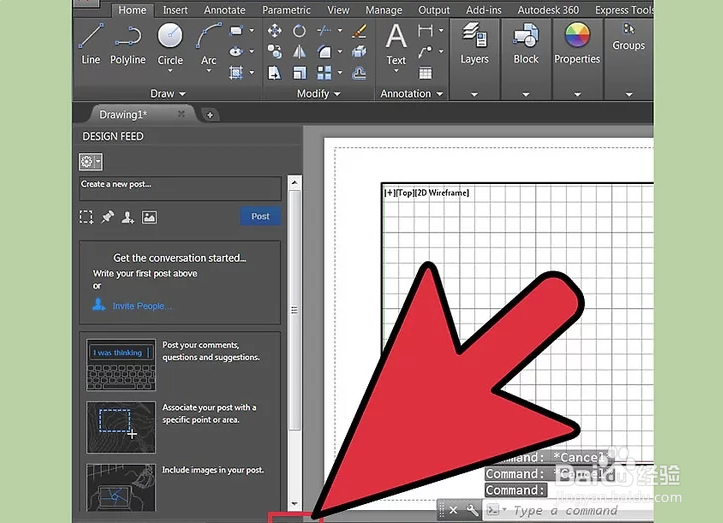Open the Add-ins ribbon tab
This screenshot has width=723, height=523.
(x=483, y=10)
